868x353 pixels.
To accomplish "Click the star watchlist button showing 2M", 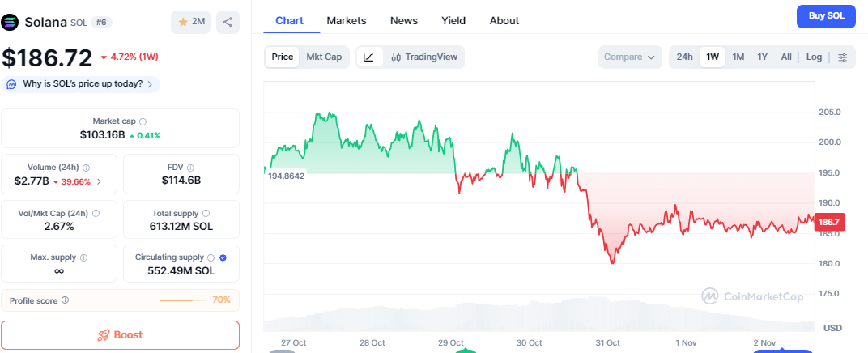I will coord(191,23).
